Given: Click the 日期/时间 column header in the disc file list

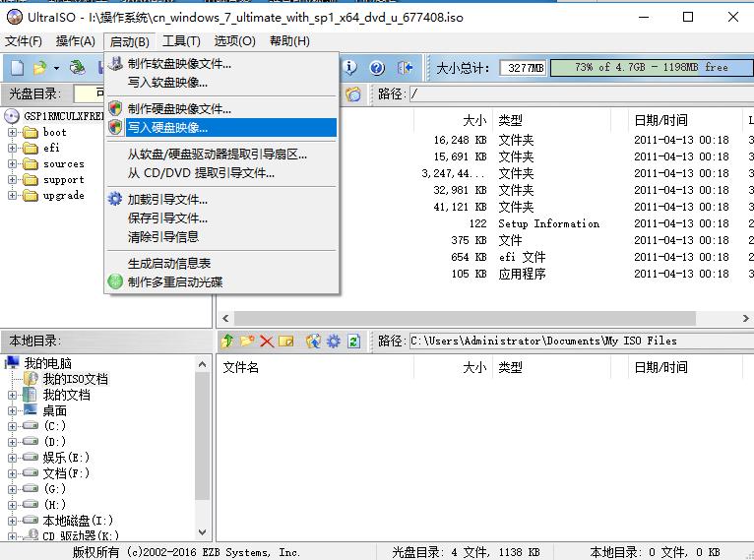Looking at the screenshot, I should (685, 120).
